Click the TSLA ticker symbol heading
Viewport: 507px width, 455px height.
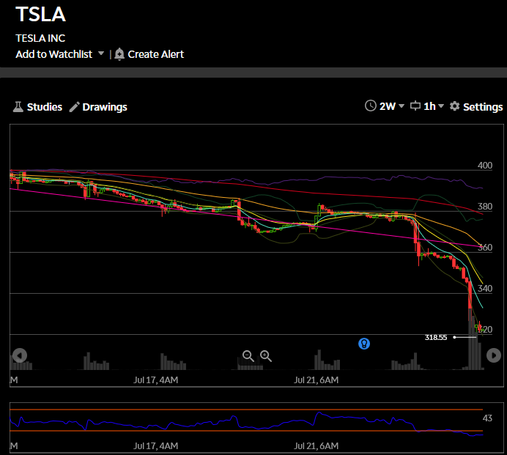coord(41,14)
